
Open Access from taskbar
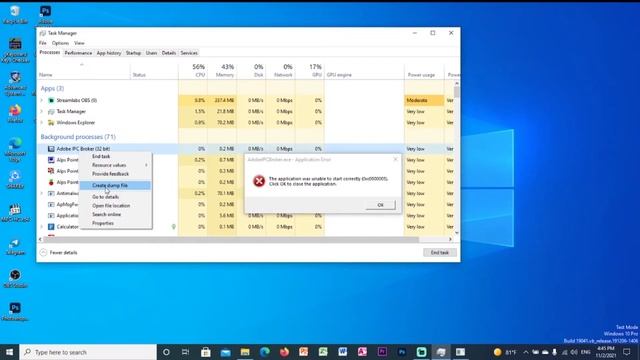(x=362, y=352)
